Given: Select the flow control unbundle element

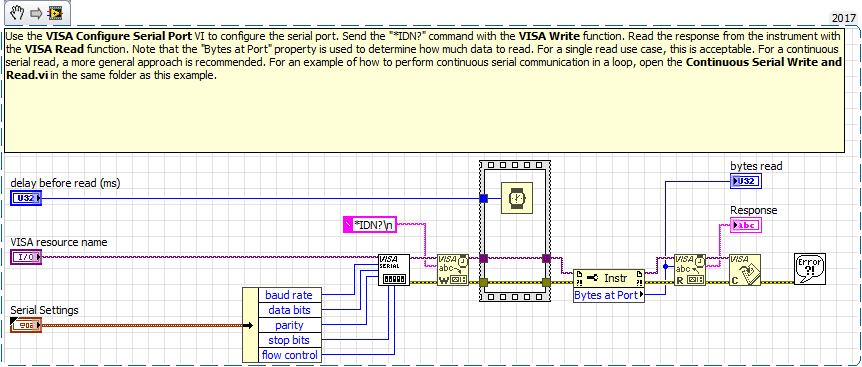Looking at the screenshot, I should (289, 355).
